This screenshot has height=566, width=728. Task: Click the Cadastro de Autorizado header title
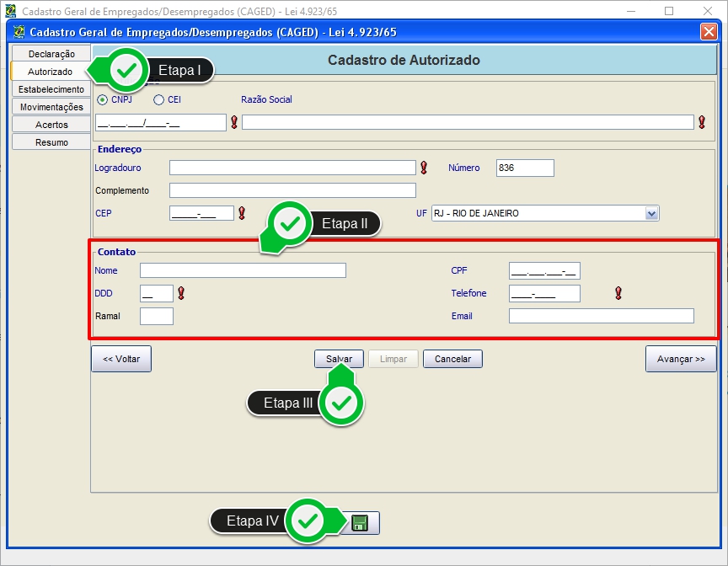click(x=404, y=60)
